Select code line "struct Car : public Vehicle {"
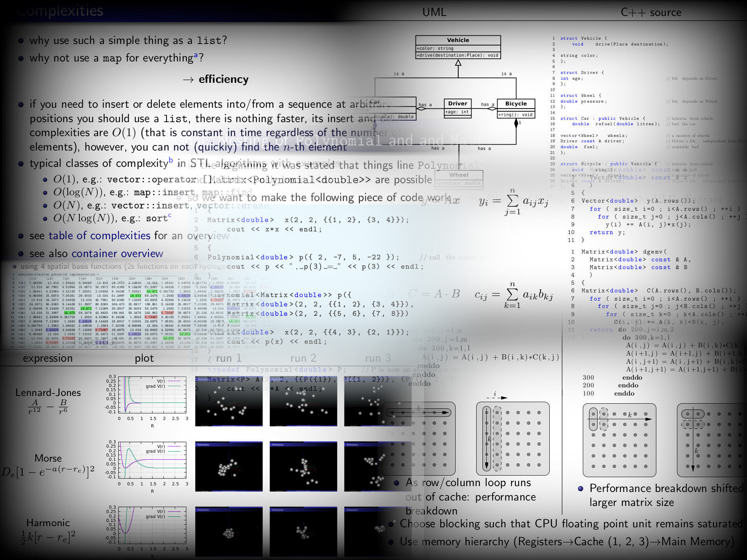747x560 pixels. point(603,119)
